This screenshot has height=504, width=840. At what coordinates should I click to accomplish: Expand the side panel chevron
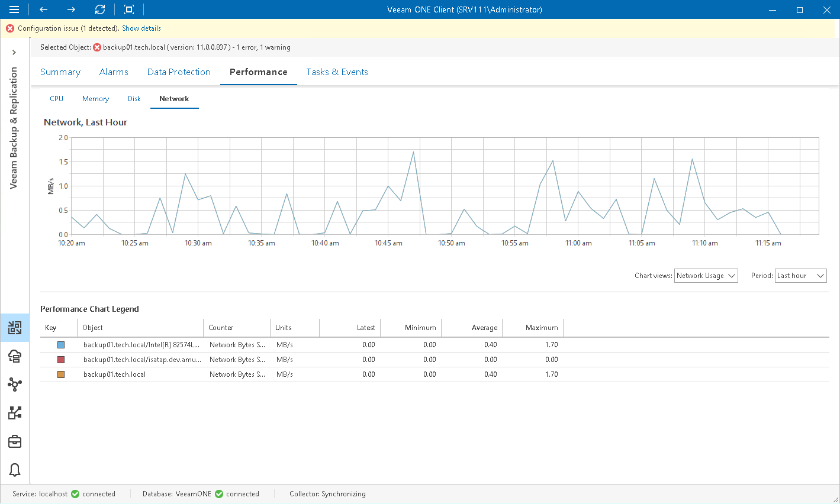[14, 53]
